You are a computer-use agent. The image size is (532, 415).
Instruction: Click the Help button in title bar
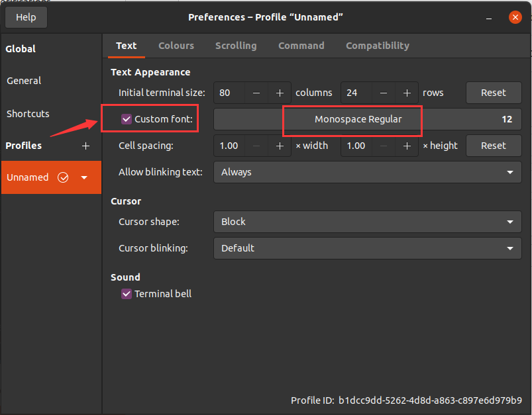coord(26,17)
